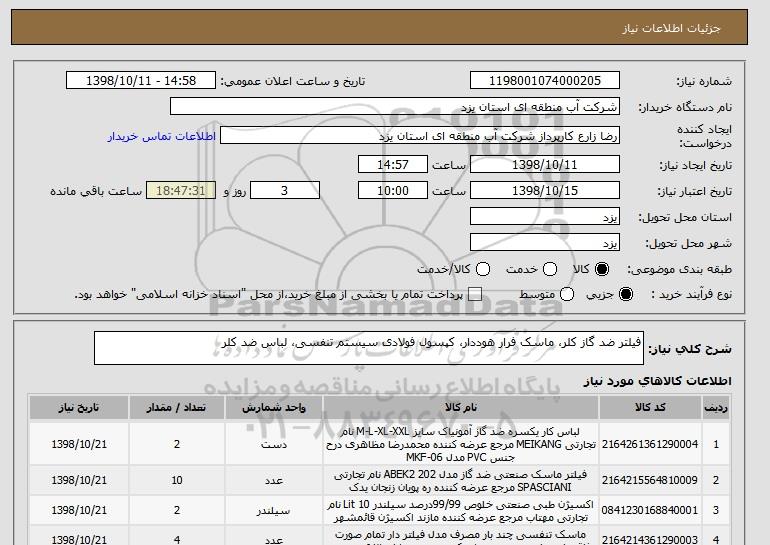Click the نام کالا column header
The width and height of the screenshot is (770, 545).
[461, 408]
